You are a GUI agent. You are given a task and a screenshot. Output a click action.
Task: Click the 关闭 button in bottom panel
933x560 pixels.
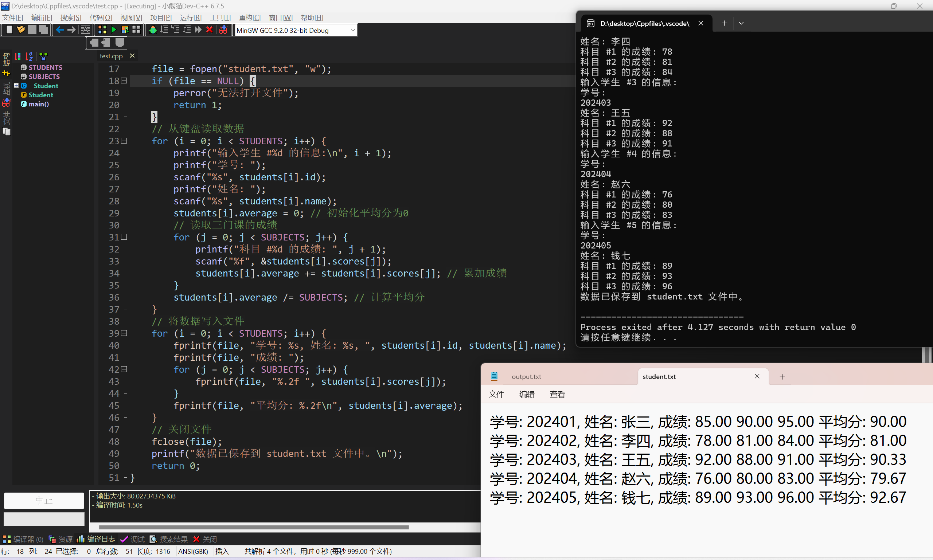tap(205, 539)
